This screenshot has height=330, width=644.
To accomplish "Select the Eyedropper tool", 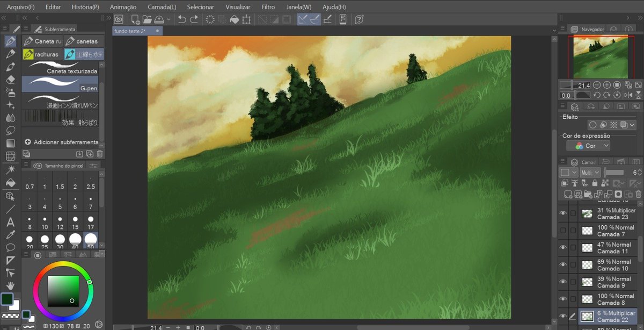I will click(10, 235).
